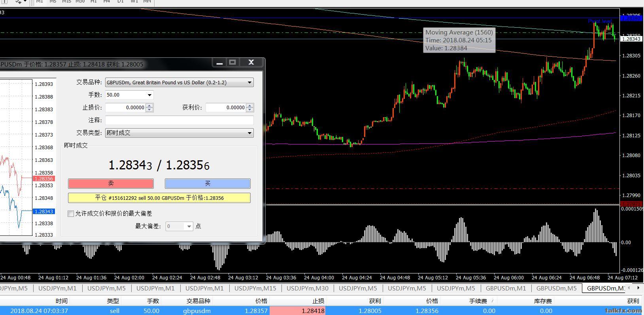Click the red 卖 sell button
The image size is (644, 315).
point(111,184)
